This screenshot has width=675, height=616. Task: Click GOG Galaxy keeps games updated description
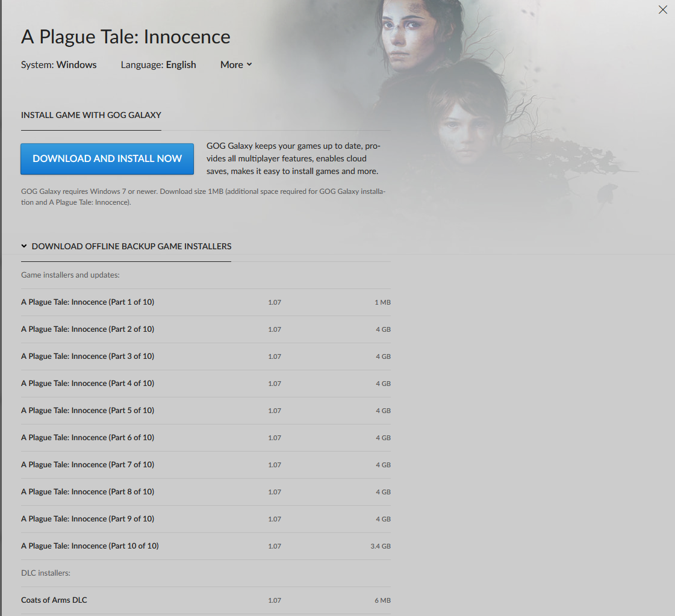pos(293,158)
